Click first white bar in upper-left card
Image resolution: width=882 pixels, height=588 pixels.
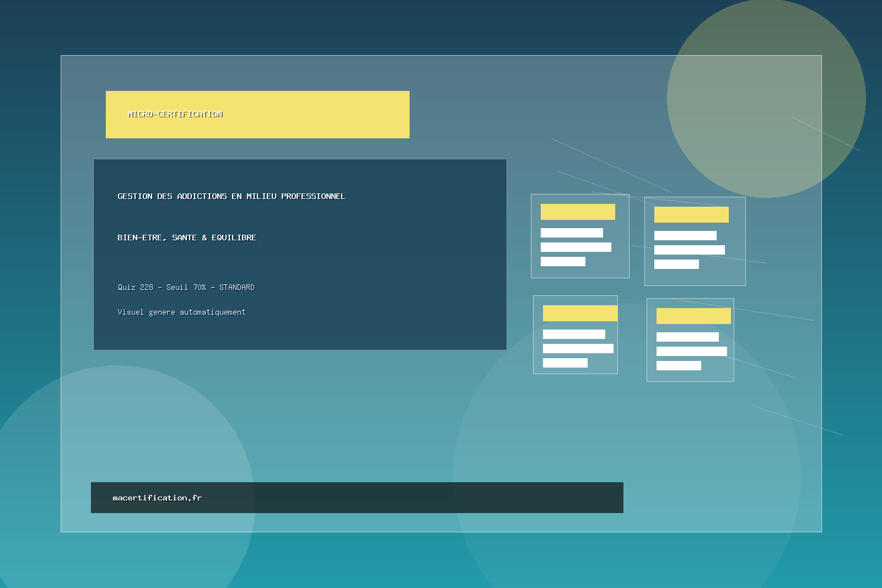(x=572, y=233)
